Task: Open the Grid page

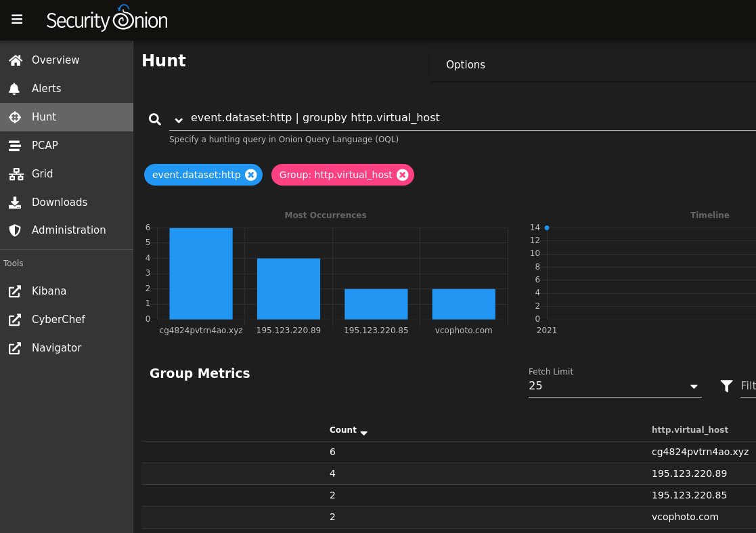Action: (66, 173)
